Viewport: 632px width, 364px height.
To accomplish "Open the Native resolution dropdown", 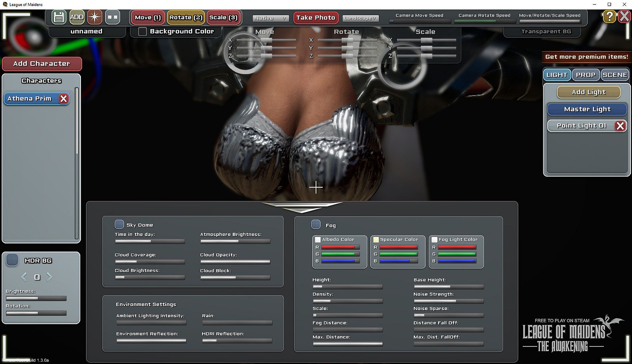I will coord(270,18).
